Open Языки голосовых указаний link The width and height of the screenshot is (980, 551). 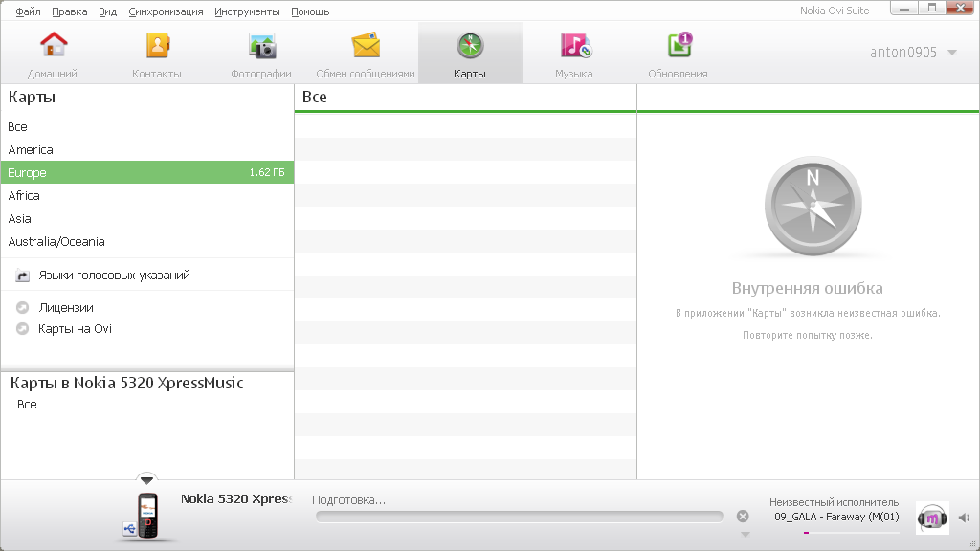114,275
